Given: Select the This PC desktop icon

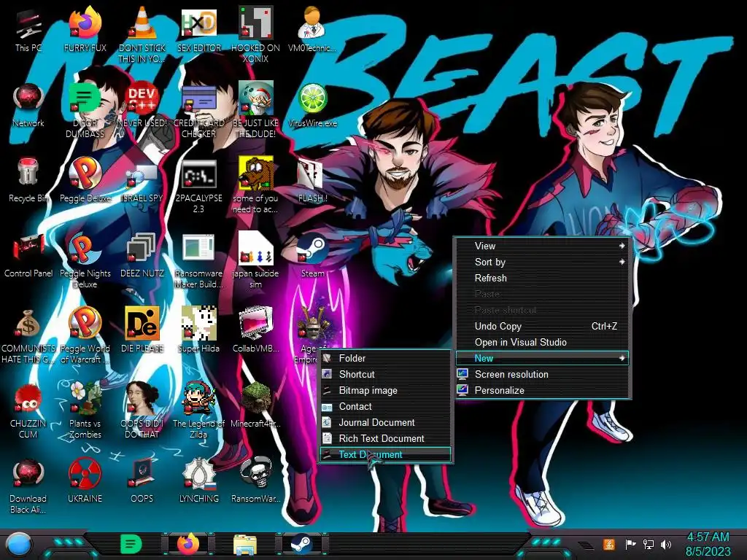Looking at the screenshot, I should (28, 31).
